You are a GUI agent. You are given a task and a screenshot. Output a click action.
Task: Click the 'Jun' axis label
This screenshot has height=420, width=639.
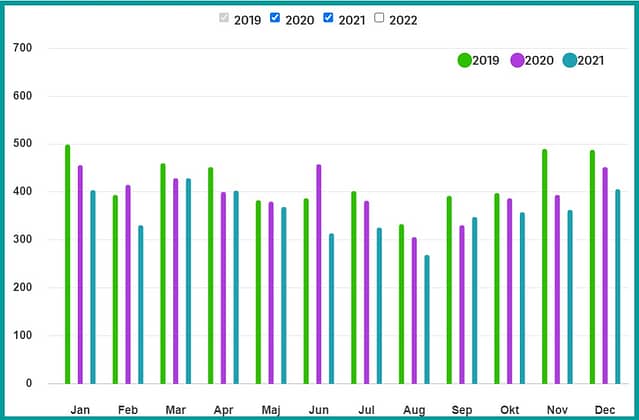coord(319,409)
